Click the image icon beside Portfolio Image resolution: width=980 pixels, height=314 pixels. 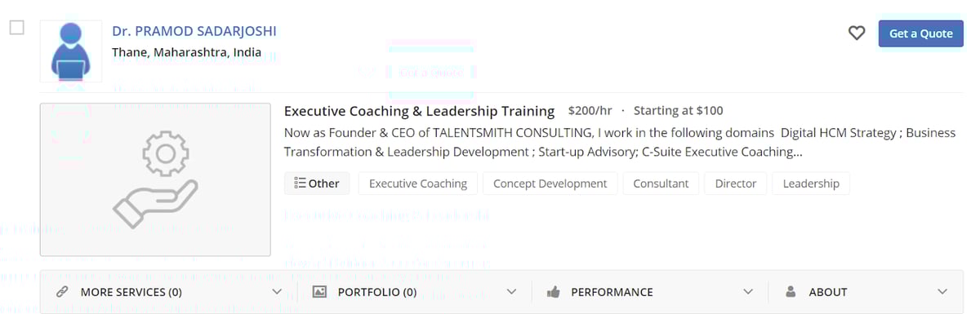coord(320,292)
